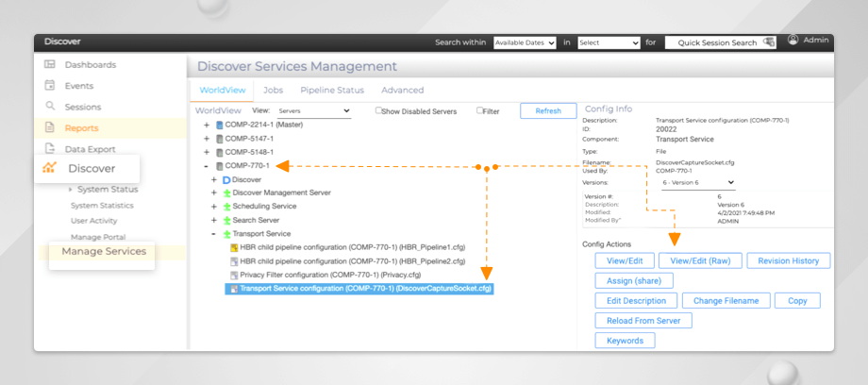Click the Admin user avatar icon
868x385 pixels.
(x=793, y=40)
